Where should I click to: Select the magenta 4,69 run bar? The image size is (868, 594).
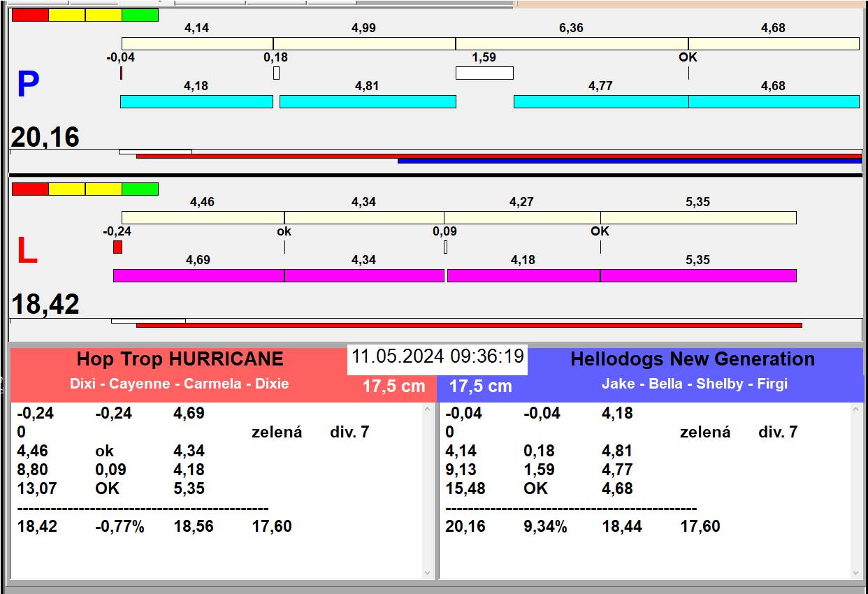[198, 275]
